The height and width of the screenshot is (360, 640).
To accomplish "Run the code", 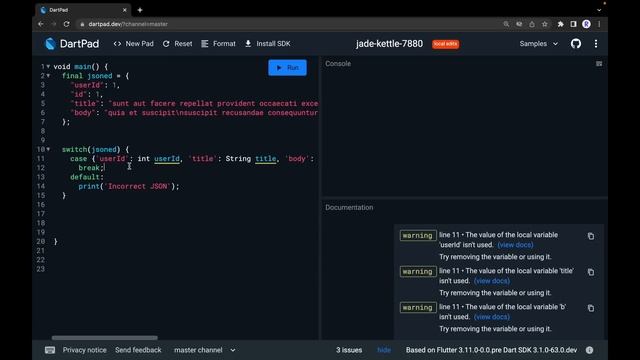I will (x=287, y=68).
